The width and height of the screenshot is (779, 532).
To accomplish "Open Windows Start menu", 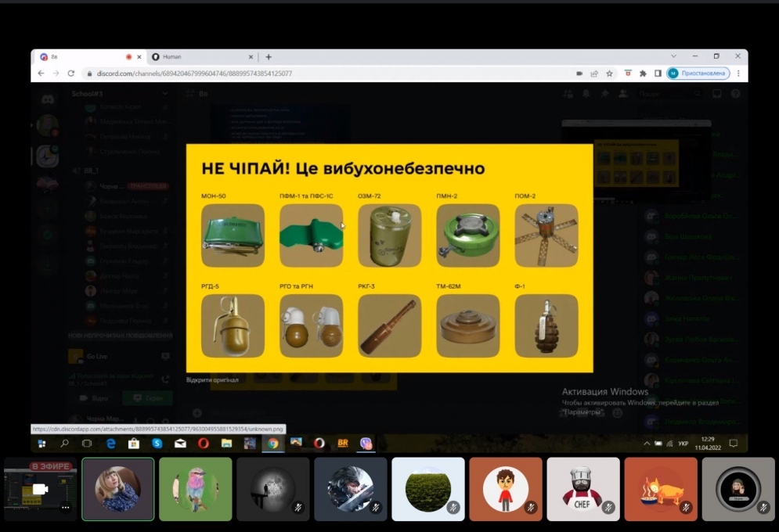I will click(x=41, y=444).
